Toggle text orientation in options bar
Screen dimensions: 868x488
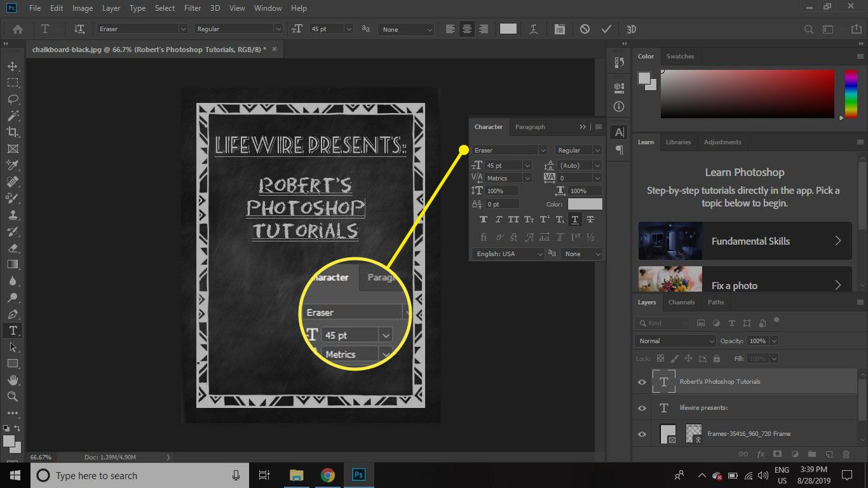click(79, 29)
